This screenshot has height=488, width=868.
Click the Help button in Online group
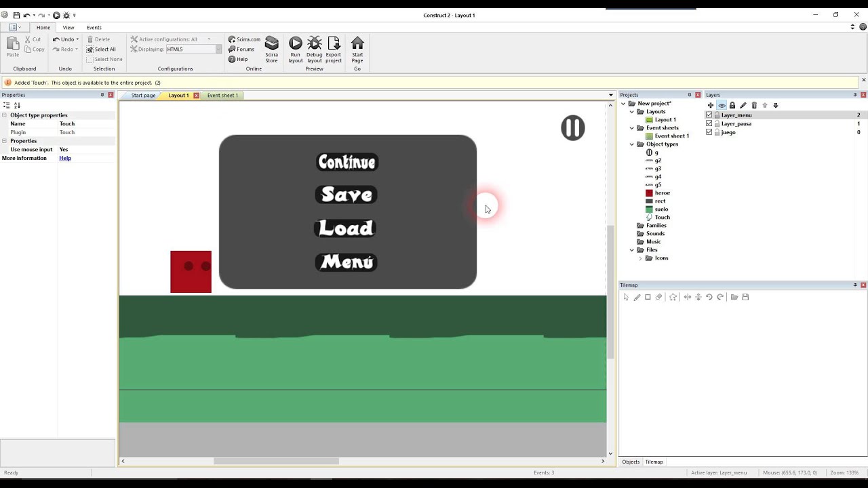pyautogui.click(x=238, y=60)
